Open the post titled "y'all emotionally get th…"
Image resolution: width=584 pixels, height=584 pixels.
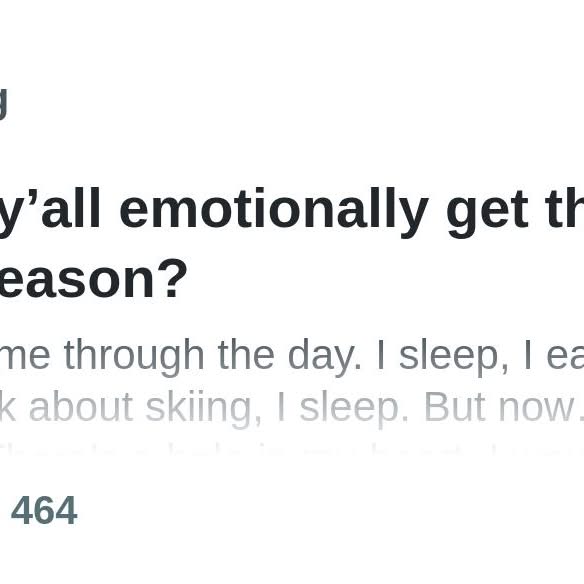pyautogui.click(x=292, y=244)
